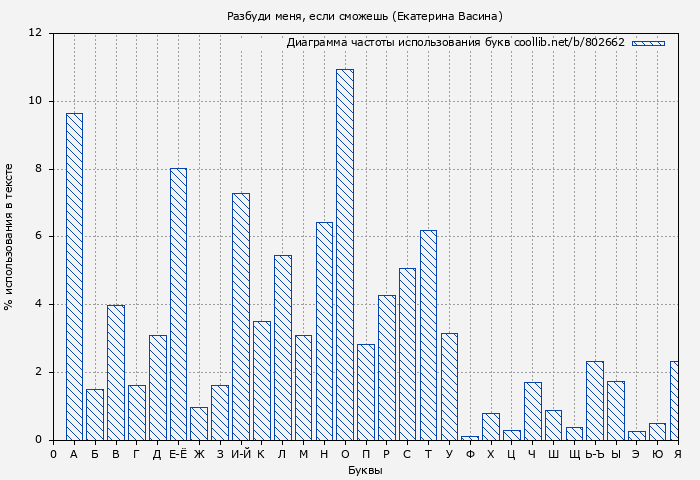Click the hatched legend swatch
Screen dimensions: 700x480
[648, 43]
